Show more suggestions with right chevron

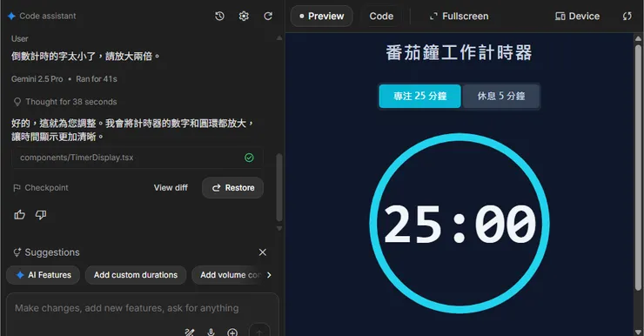[x=269, y=275]
